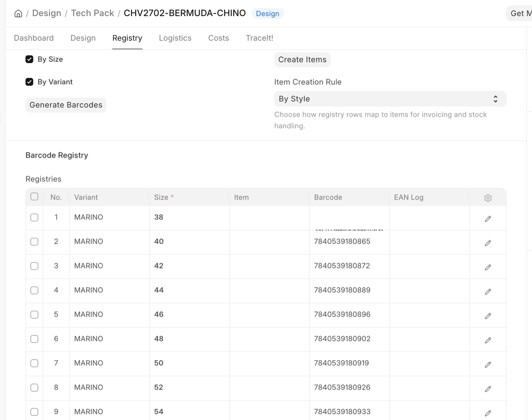Open the Costs tab
This screenshot has width=532, height=420.
tap(218, 38)
